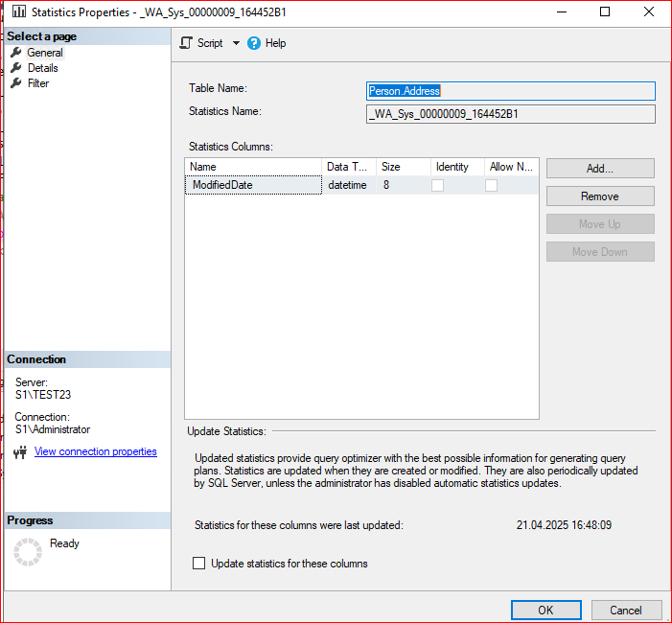Select the Details page wrench icon
This screenshot has height=623, width=672.
pyautogui.click(x=15, y=68)
